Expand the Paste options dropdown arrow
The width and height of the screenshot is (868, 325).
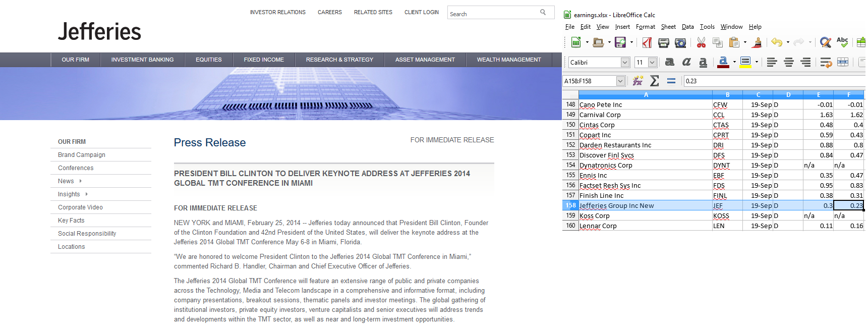click(745, 43)
